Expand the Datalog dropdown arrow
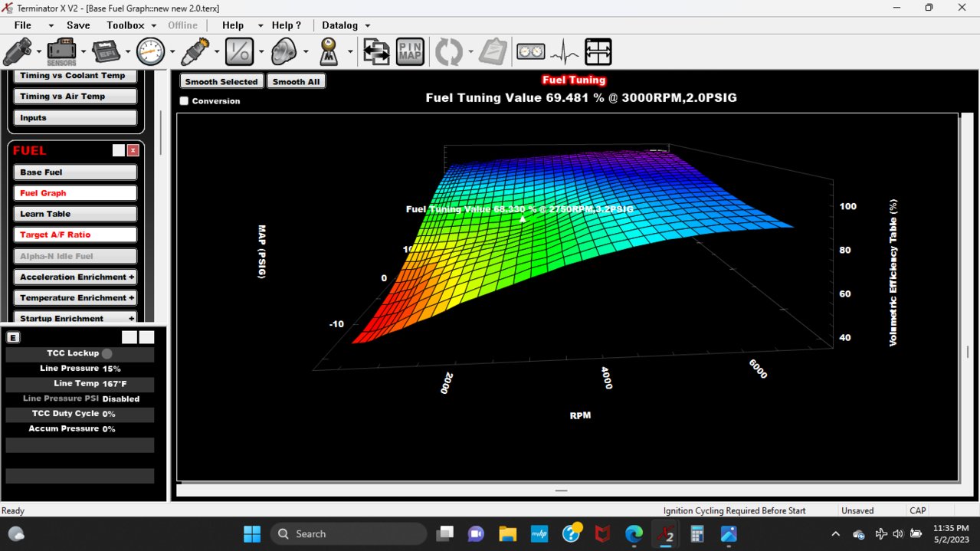The width and height of the screenshot is (980, 551). [367, 25]
